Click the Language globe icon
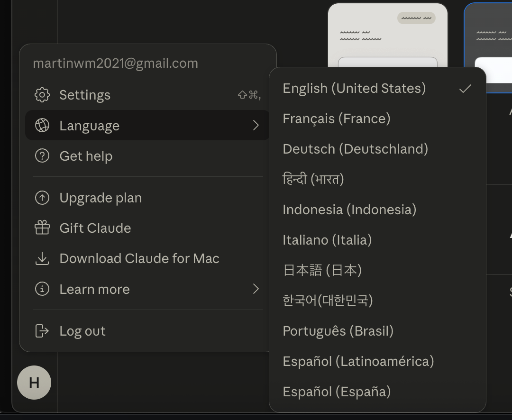 [42, 126]
